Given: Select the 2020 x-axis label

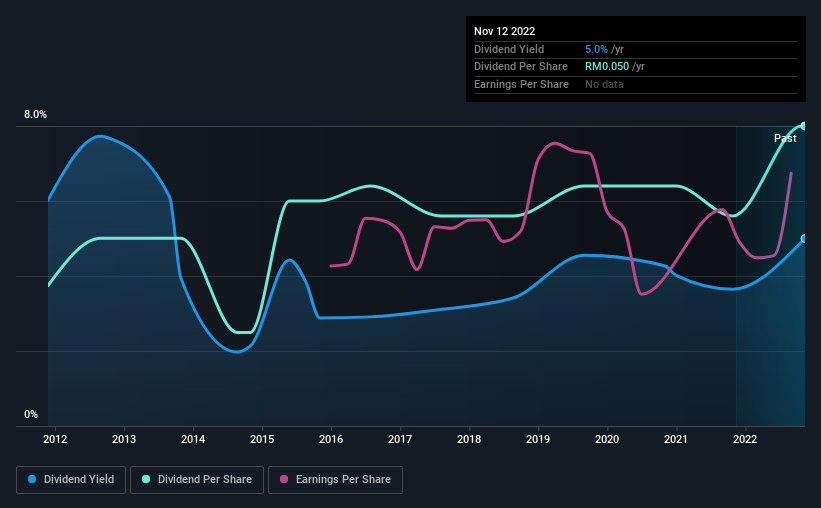Looking at the screenshot, I should pyautogui.click(x=607, y=439).
